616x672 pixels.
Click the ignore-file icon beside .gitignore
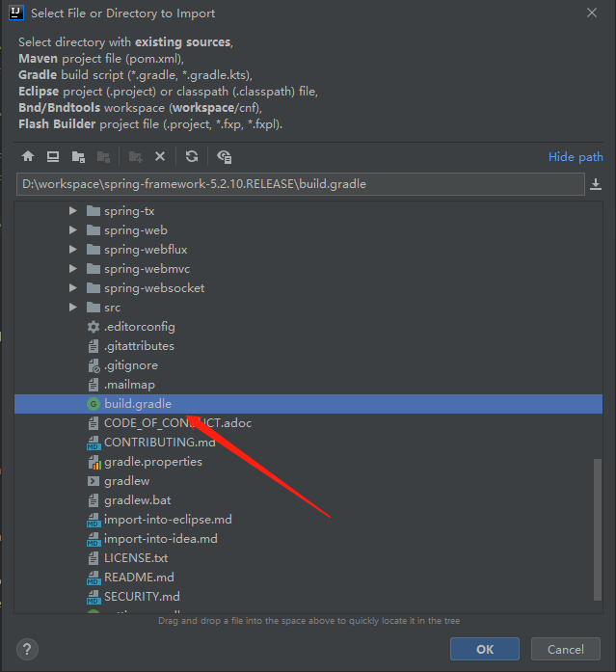94,365
